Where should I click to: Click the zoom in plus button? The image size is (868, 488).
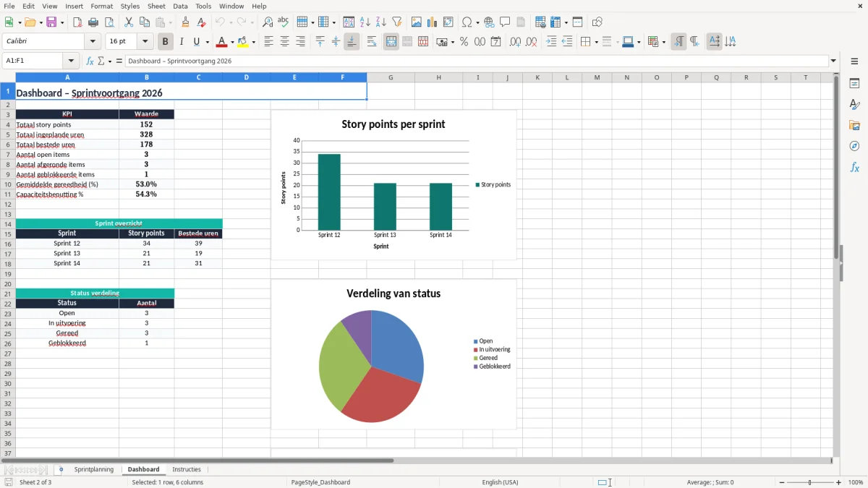click(x=839, y=482)
